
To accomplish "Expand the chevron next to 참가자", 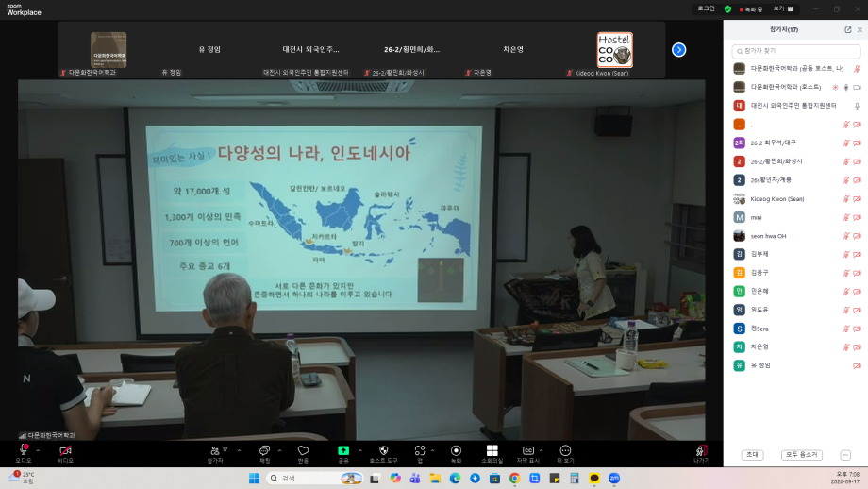I will click(x=239, y=451).
